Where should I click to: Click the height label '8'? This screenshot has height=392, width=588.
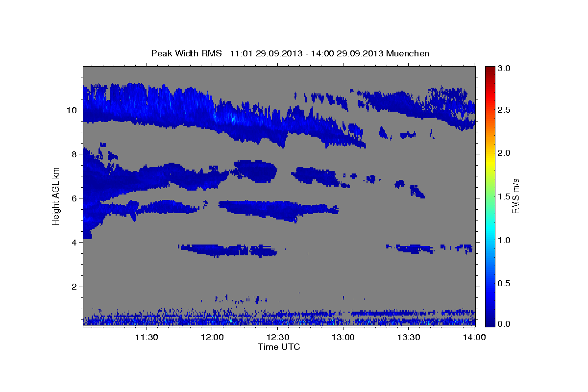(75, 154)
